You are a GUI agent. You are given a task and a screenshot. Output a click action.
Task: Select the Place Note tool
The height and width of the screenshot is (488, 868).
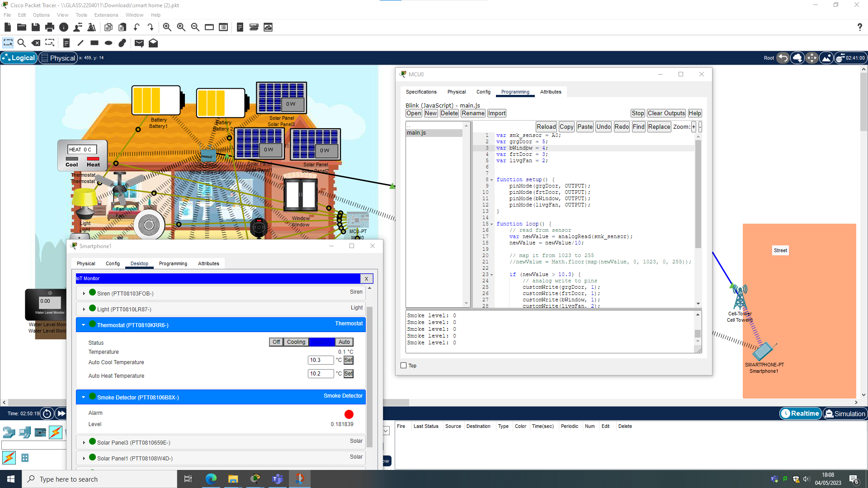[x=66, y=43]
